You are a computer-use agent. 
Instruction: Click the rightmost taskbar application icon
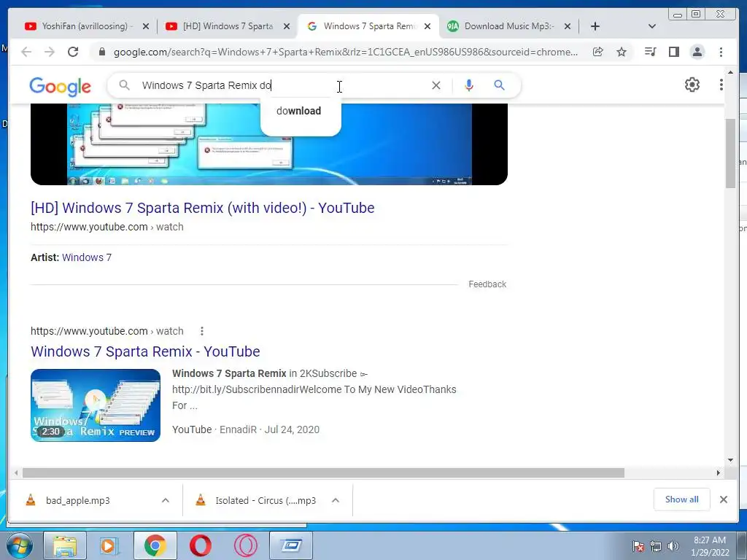(291, 545)
